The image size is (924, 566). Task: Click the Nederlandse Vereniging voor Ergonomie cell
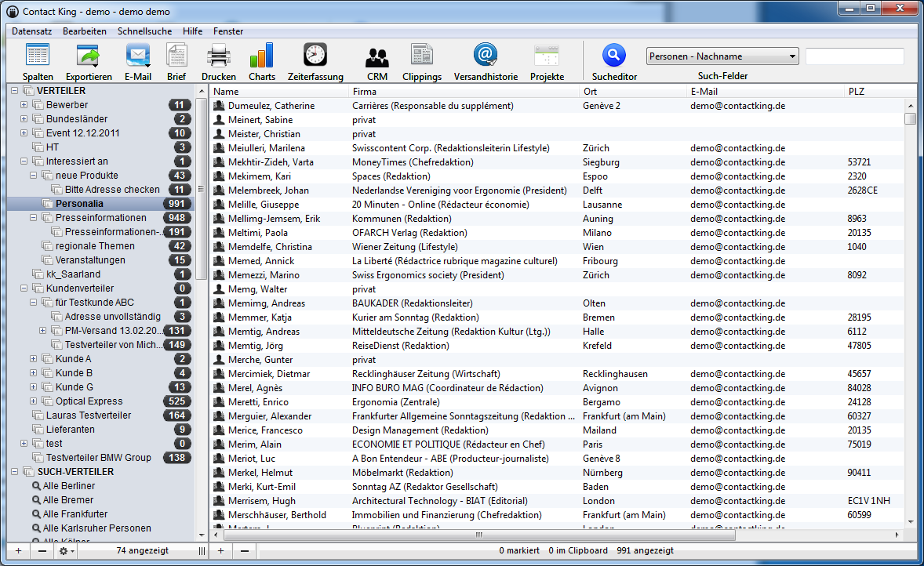(x=459, y=190)
